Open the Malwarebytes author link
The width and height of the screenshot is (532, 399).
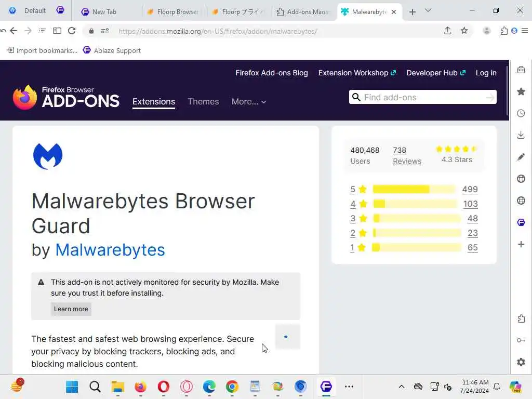[110, 250]
